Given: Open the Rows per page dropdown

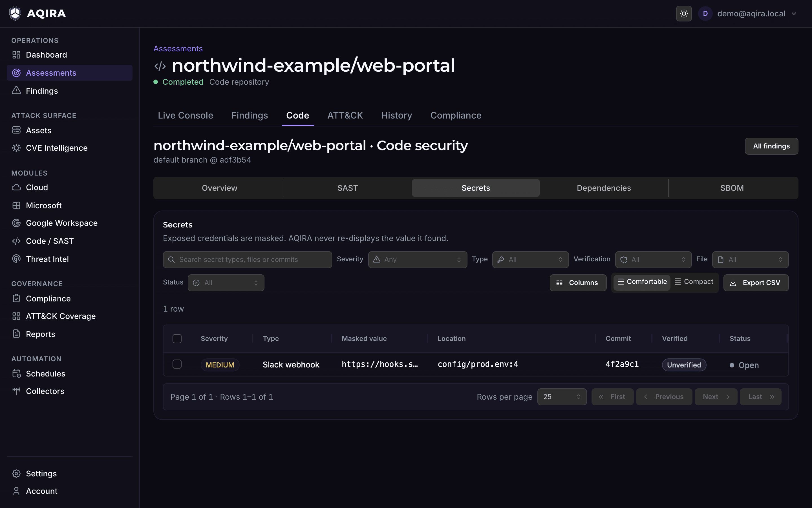Looking at the screenshot, I should coord(562,397).
